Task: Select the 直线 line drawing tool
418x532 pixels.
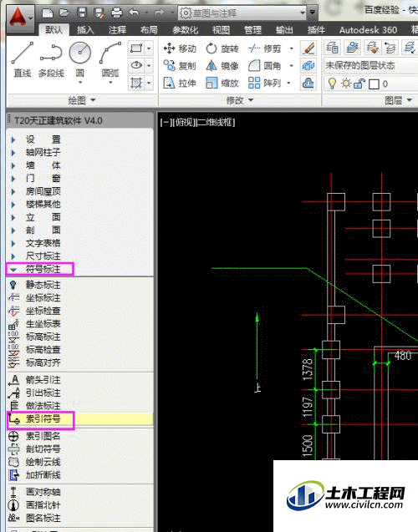Action: [x=23, y=60]
